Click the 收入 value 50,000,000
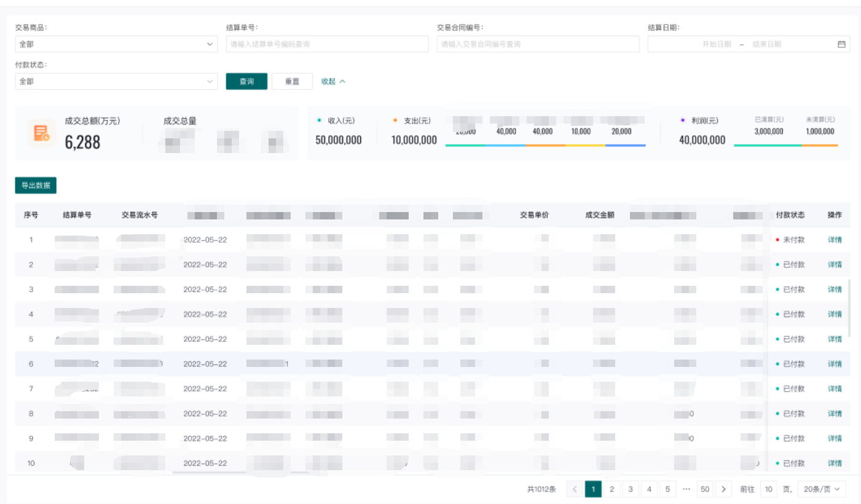Screen dimensions: 861x504 [x=339, y=140]
